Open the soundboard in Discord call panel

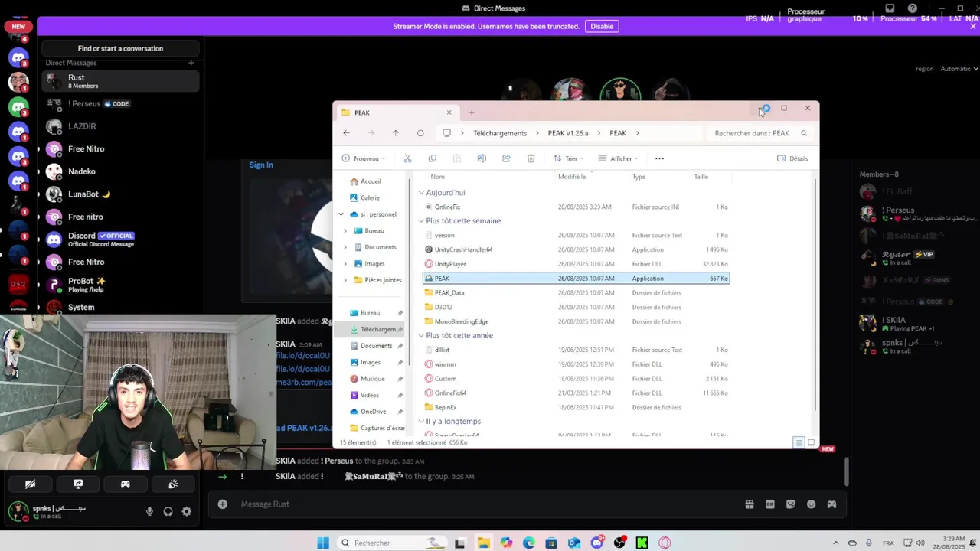[173, 484]
